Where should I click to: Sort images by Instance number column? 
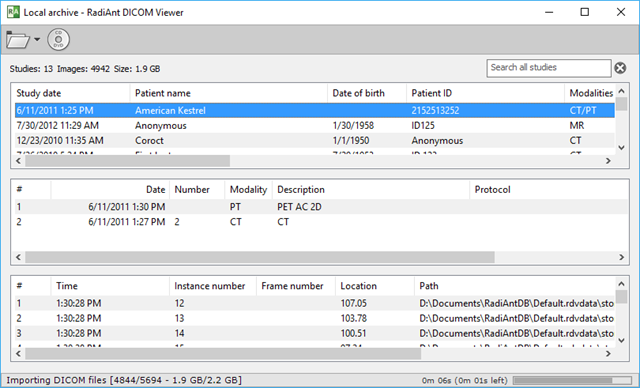point(213,286)
